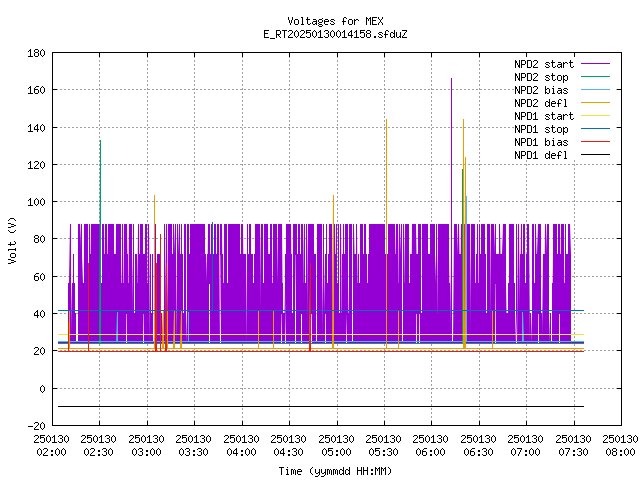
Task: Click the 'NPD2 start' legend label
Action: pyautogui.click(x=544, y=64)
